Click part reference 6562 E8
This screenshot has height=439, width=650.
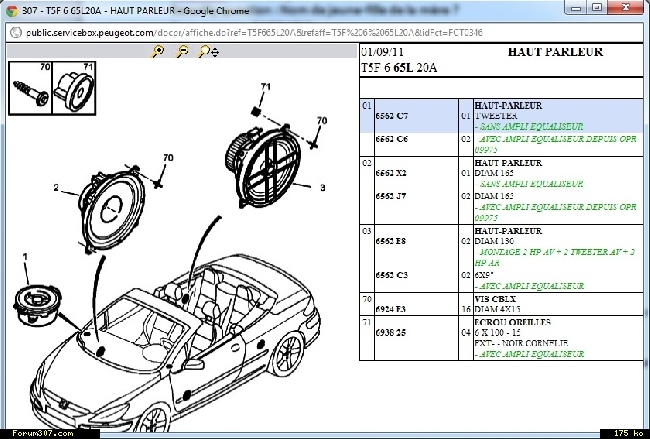pyautogui.click(x=391, y=241)
